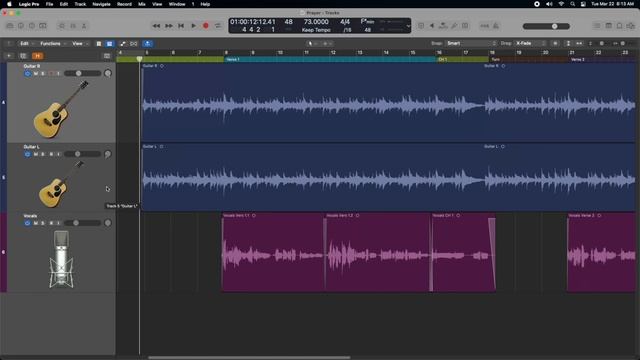Toggle Cycle mode button
640x360 pixels.
tap(218, 26)
